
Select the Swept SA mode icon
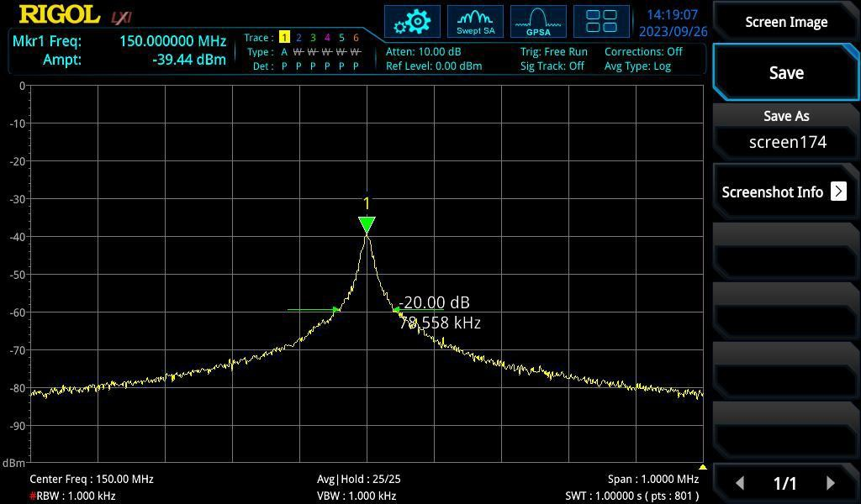coord(475,22)
